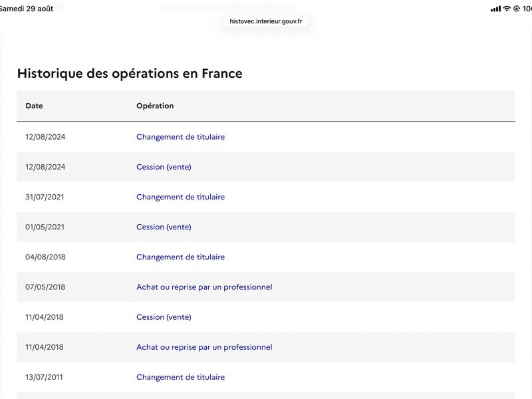Select the 12/08/2024 date in first row
This screenshot has width=532, height=399.
pos(45,137)
